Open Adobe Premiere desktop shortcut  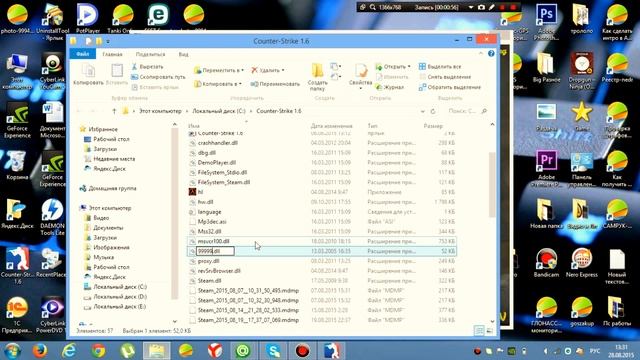coord(546,168)
